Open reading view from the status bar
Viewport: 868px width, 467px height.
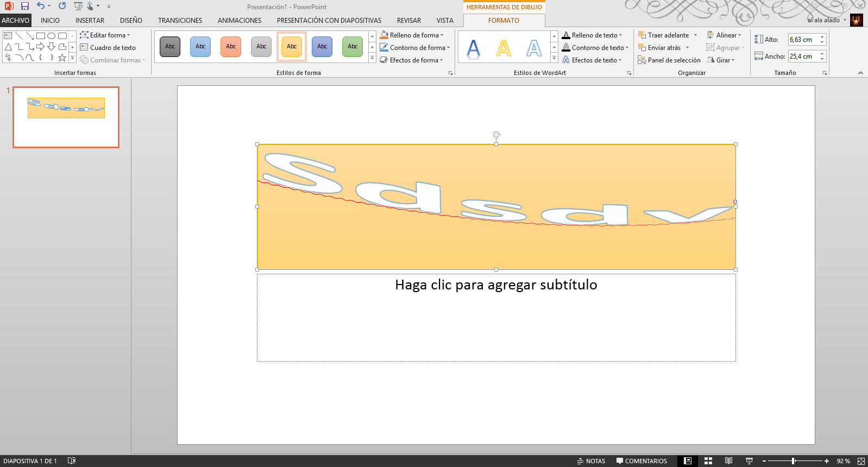(x=728, y=461)
